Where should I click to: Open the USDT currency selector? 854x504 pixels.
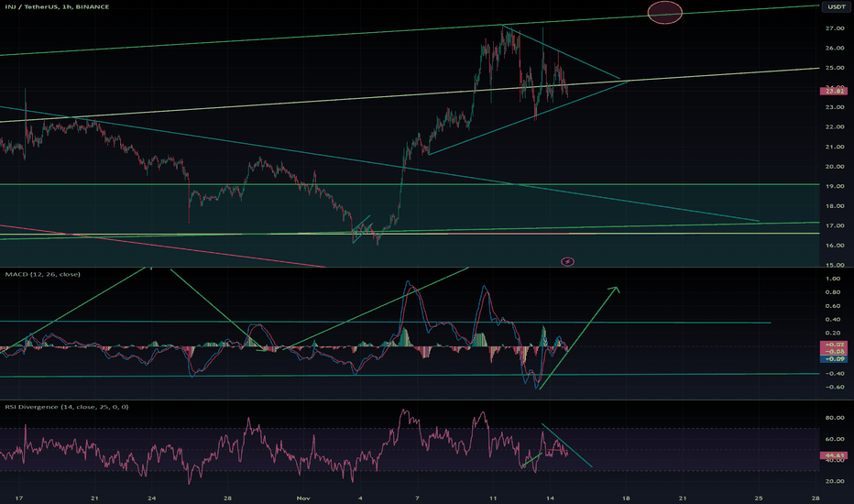836,6
